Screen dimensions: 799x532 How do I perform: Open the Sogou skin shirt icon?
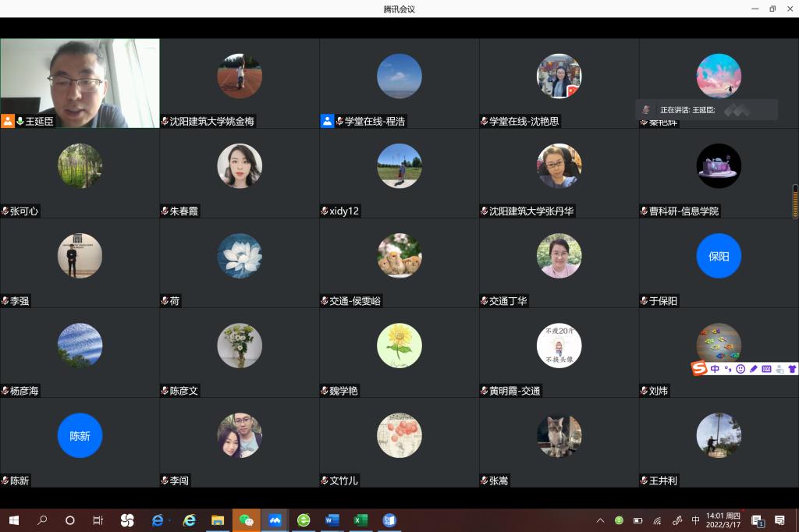pyautogui.click(x=791, y=369)
